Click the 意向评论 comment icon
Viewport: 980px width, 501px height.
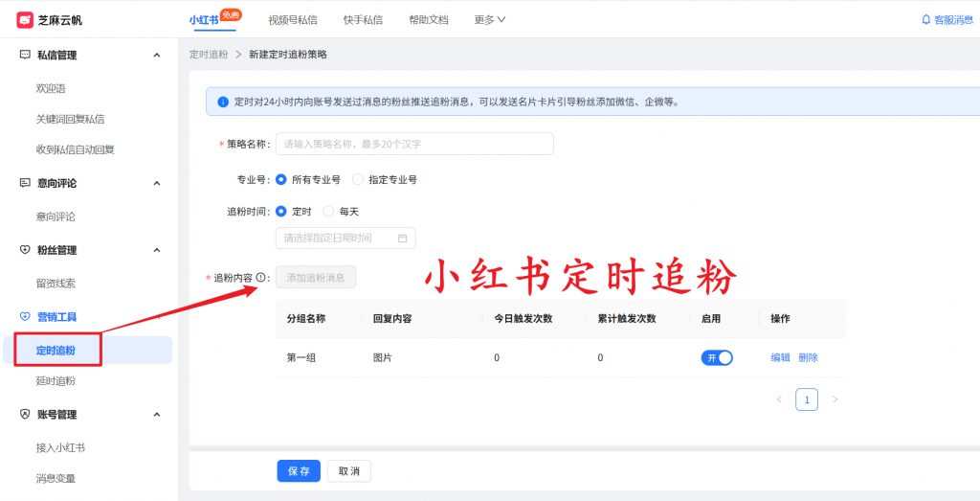click(25, 183)
